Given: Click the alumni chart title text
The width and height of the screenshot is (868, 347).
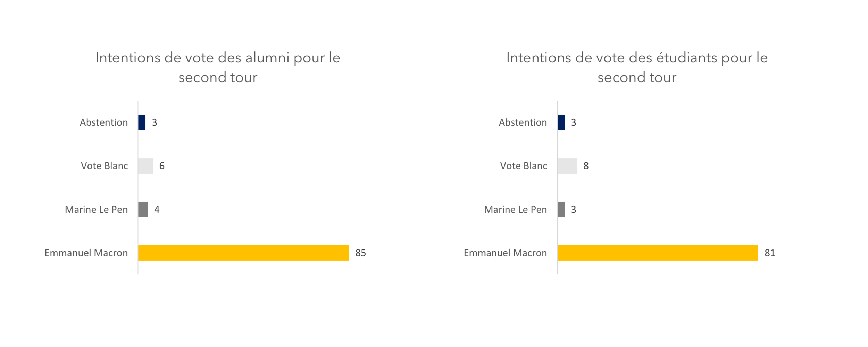Looking at the screenshot, I should (218, 67).
